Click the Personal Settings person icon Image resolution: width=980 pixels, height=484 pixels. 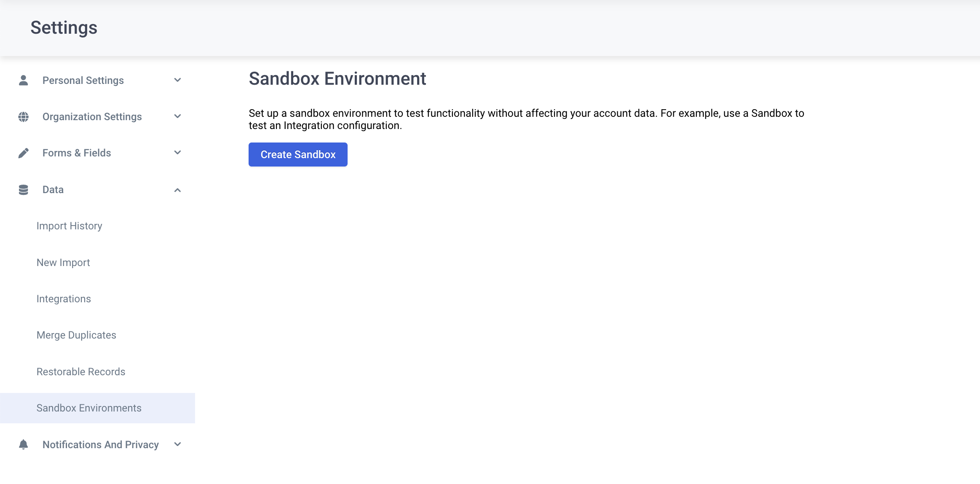[x=24, y=80]
